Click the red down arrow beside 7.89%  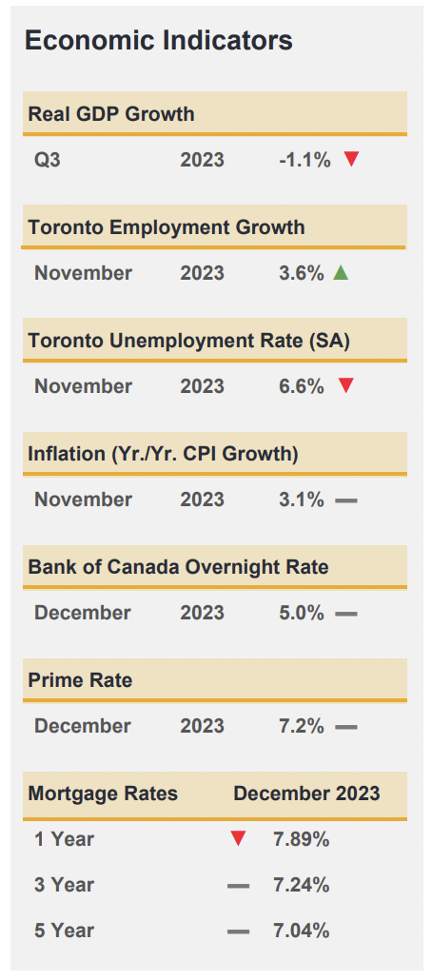pos(238,839)
